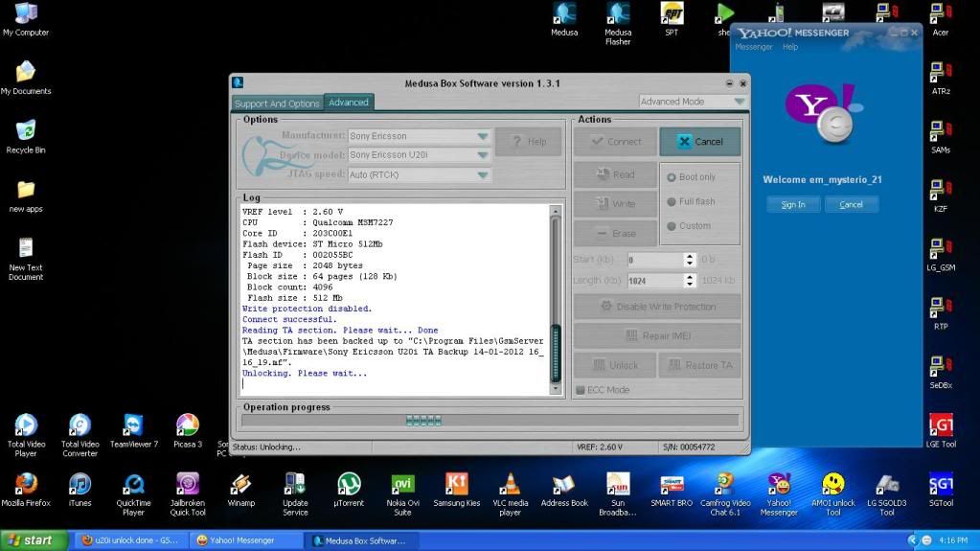Screen dimensions: 980x551
Task: Open the Medusa desktop shortcut
Action: click(x=563, y=19)
